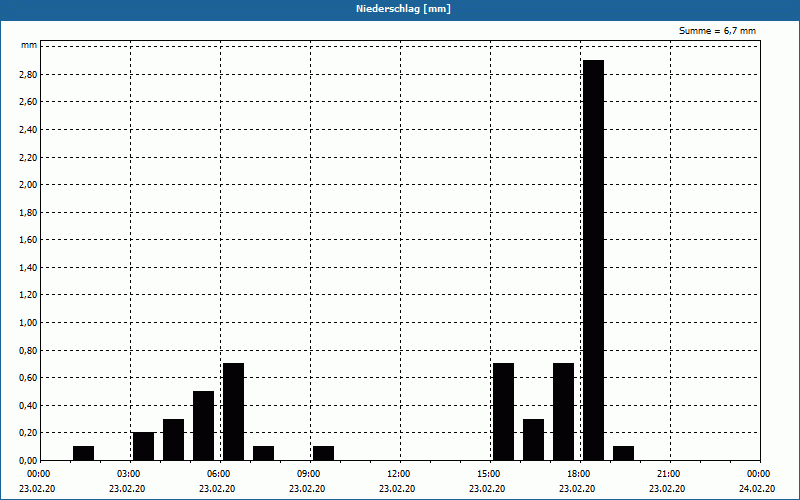The image size is (800, 500).
Task: Select the 2,40 y-axis label
Action: (28, 130)
